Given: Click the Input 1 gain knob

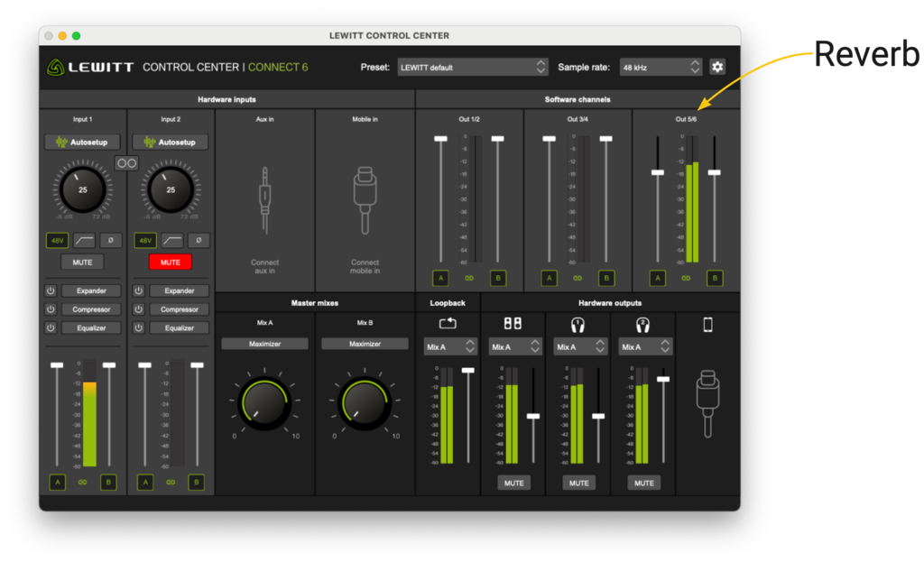Looking at the screenshot, I should point(82,189).
